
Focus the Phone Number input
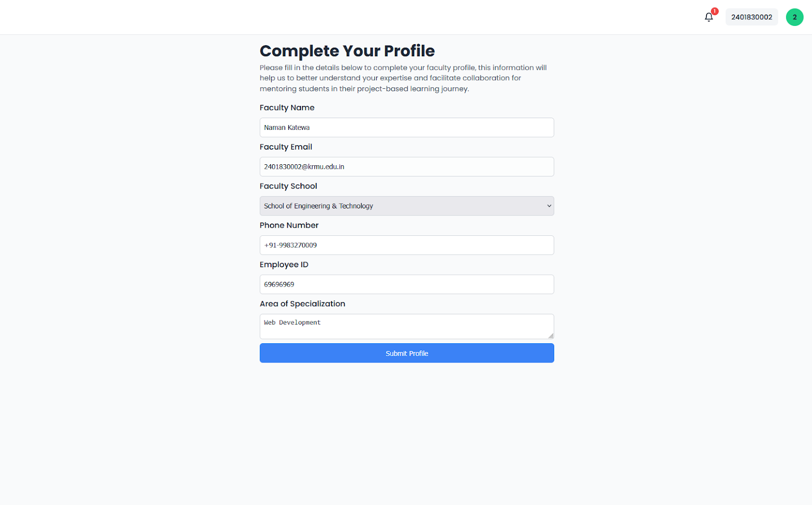pos(407,245)
